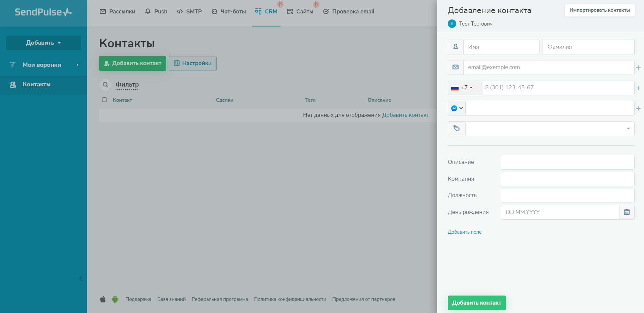Select Мои воронки in the sidebar
Image resolution: width=644 pixels, height=313 pixels.
(42, 65)
